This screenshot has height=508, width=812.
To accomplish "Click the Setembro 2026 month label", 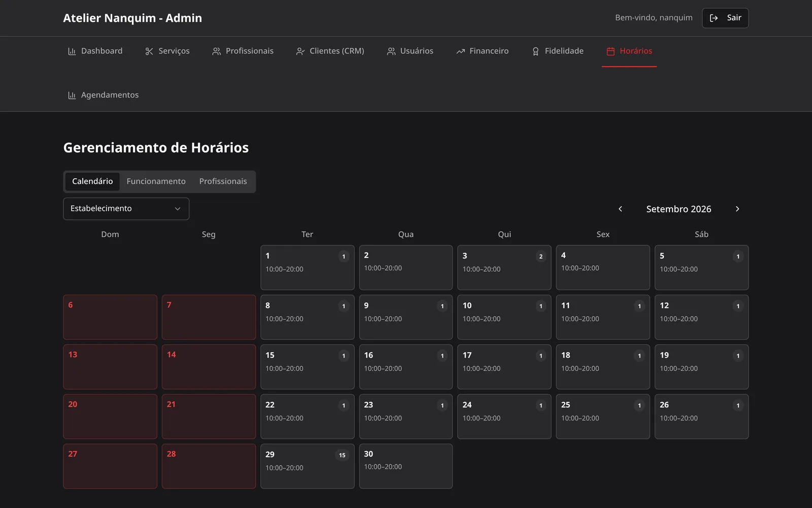I will [679, 209].
